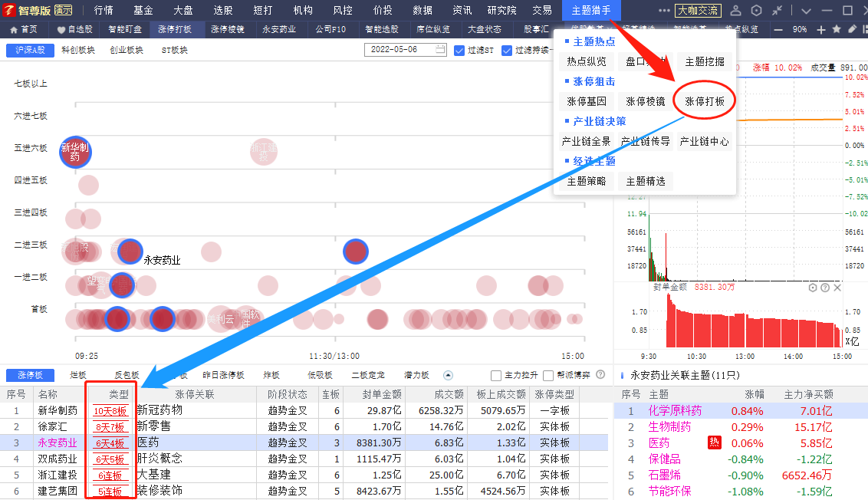Expand the top-right chevron dropdown menu

coord(806,11)
